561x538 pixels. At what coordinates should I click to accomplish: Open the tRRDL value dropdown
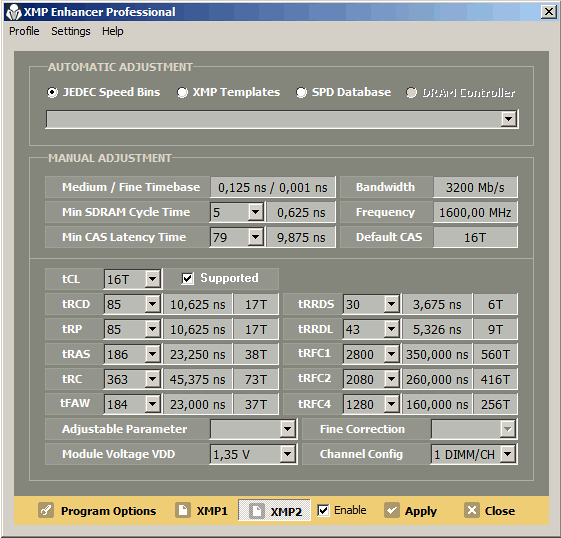point(391,329)
